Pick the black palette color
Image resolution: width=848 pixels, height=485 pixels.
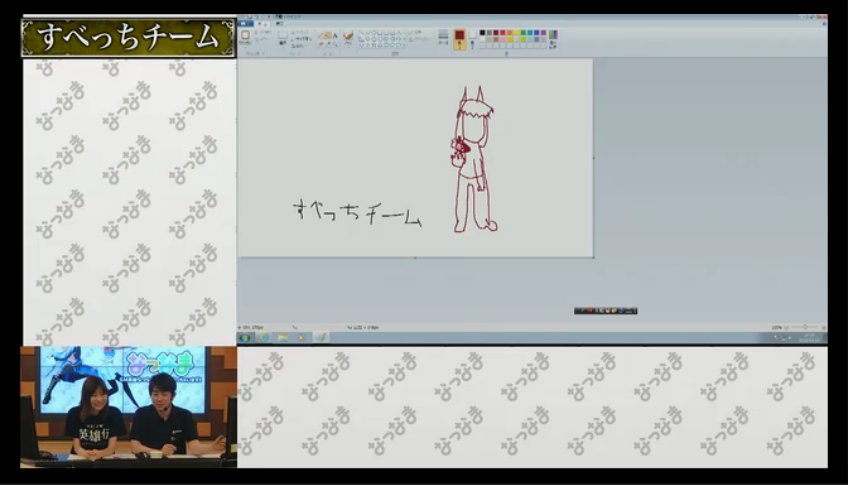click(483, 33)
